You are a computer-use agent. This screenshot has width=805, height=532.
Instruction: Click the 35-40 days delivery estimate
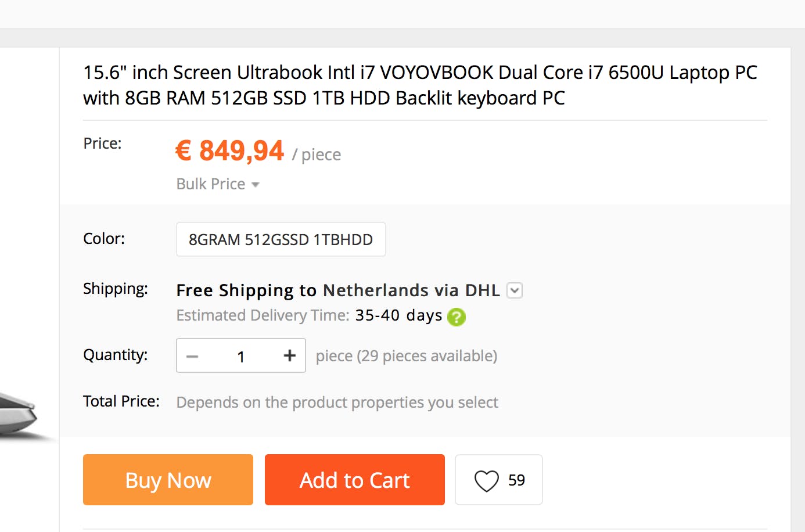(x=398, y=315)
